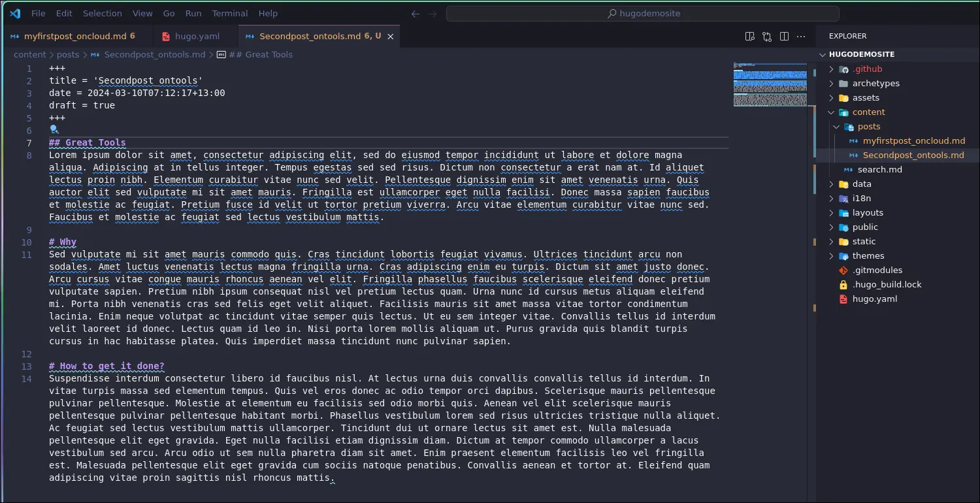Collapse the content folder chevron
The height and width of the screenshot is (503, 980).
pyautogui.click(x=832, y=112)
